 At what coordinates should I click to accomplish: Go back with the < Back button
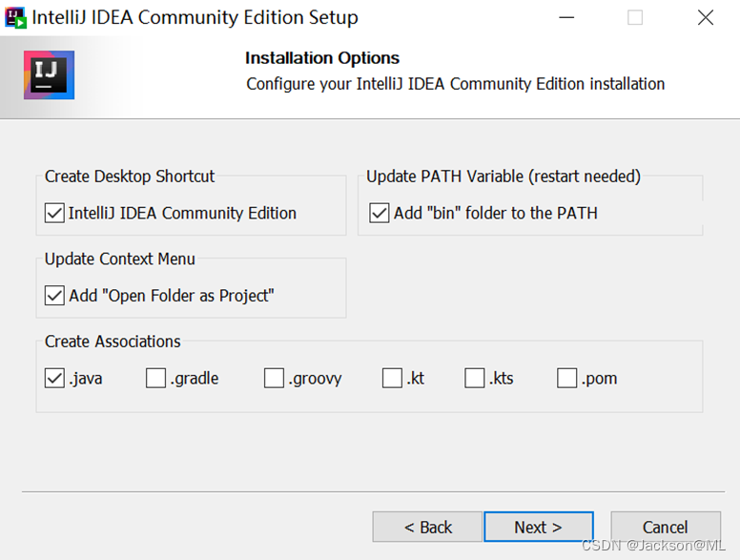point(427,528)
